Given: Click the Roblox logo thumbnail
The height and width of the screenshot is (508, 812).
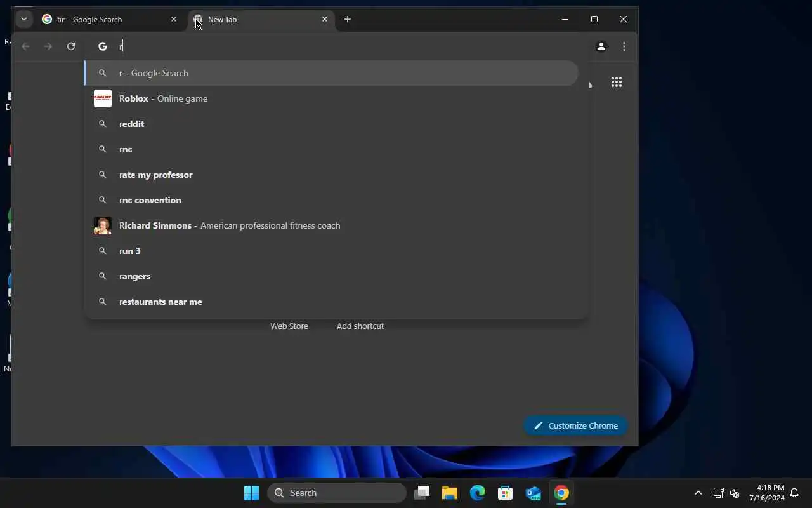Looking at the screenshot, I should coord(103,98).
